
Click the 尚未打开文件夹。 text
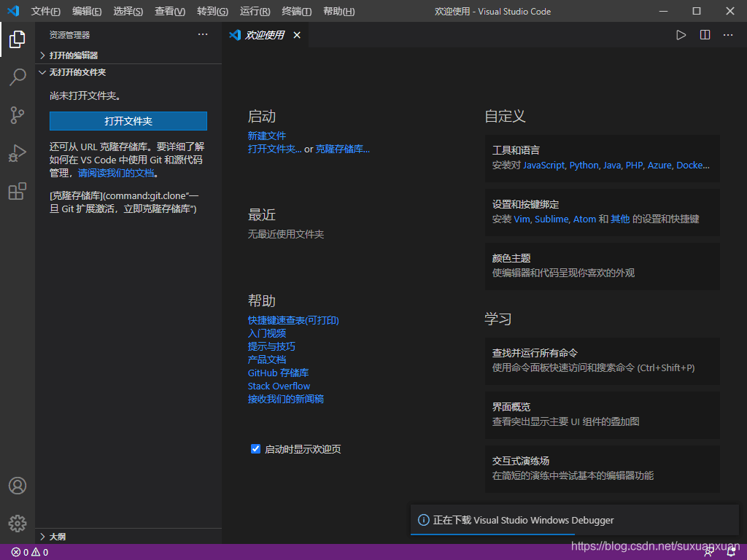coord(86,96)
